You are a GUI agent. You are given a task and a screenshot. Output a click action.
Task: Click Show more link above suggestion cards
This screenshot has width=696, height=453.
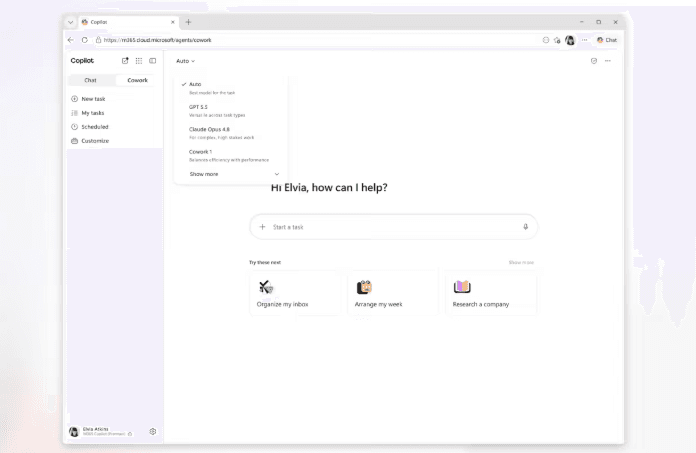(521, 263)
